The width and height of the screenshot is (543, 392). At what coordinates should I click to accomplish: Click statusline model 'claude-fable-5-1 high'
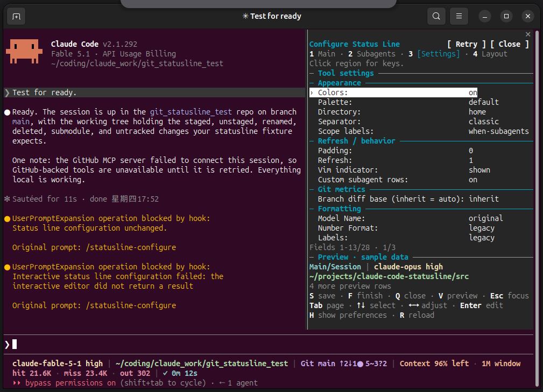click(58, 364)
